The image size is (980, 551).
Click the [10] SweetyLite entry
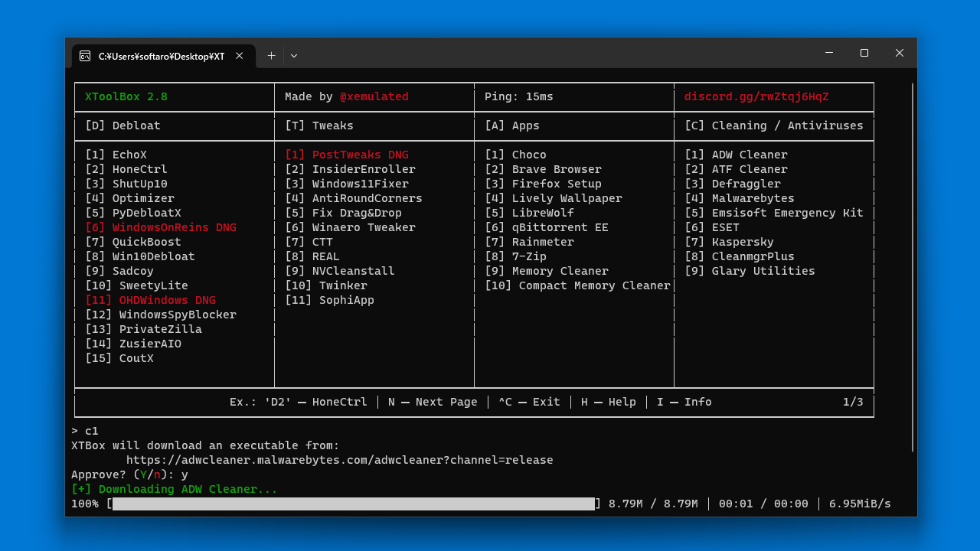(137, 285)
